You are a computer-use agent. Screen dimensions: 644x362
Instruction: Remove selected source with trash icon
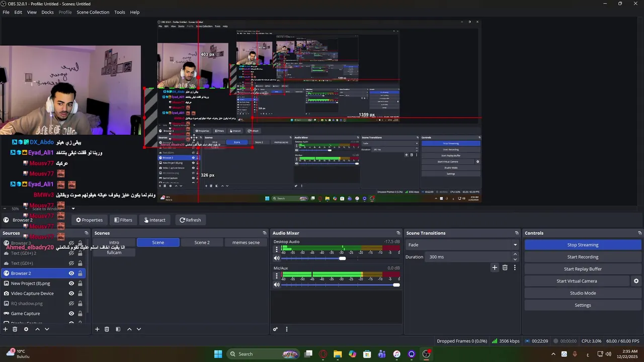pos(15,329)
